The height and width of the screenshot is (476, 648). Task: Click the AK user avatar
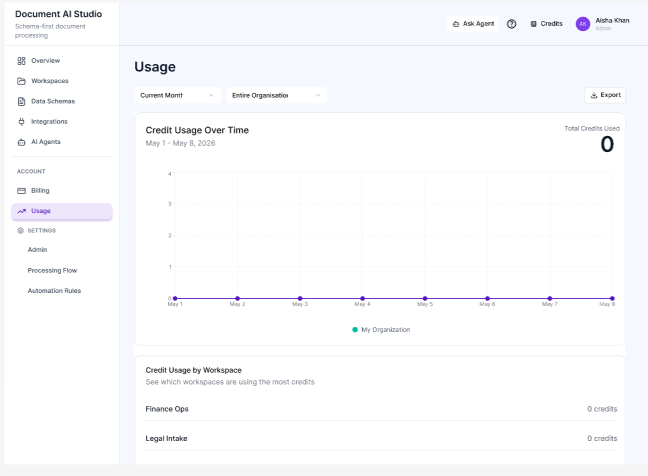tap(583, 24)
